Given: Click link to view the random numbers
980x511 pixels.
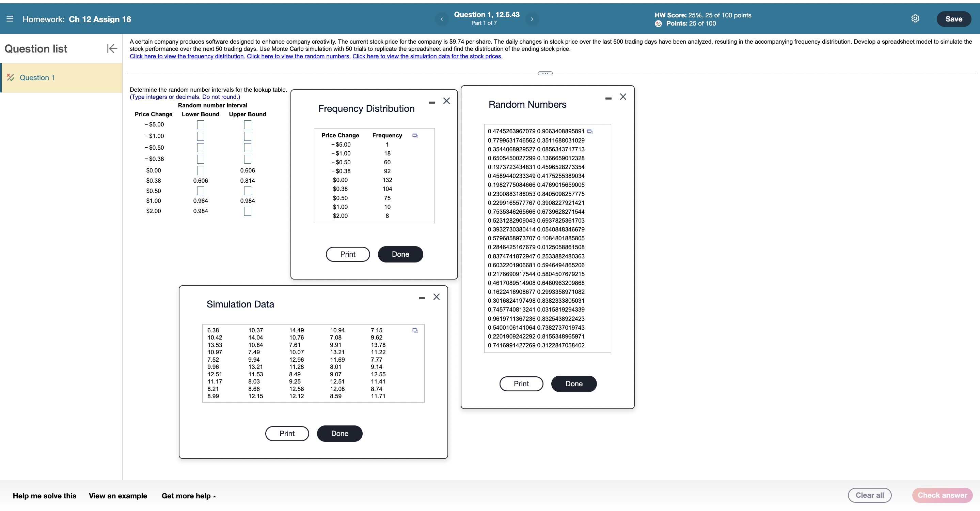Looking at the screenshot, I should tap(299, 56).
